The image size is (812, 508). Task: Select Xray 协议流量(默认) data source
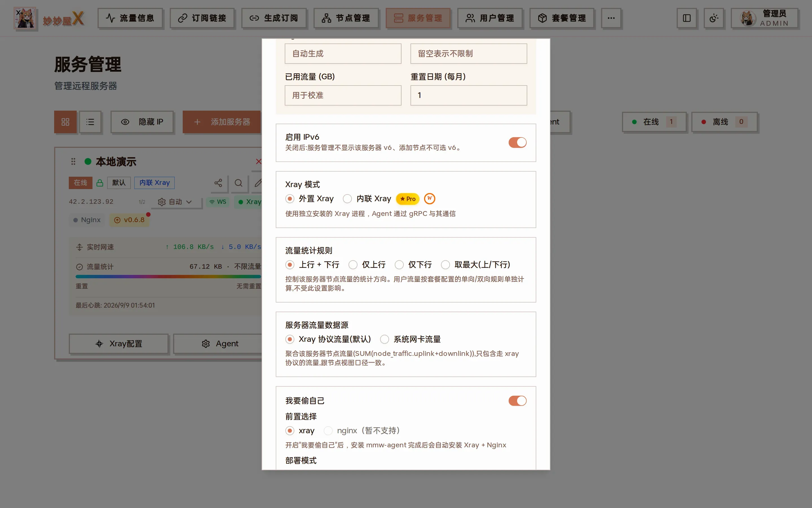tap(290, 339)
